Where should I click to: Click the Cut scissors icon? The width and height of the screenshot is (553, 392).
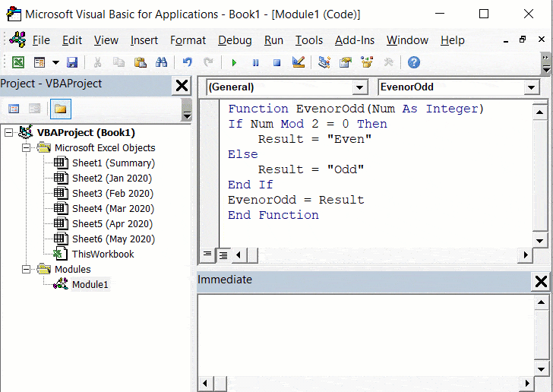point(97,62)
